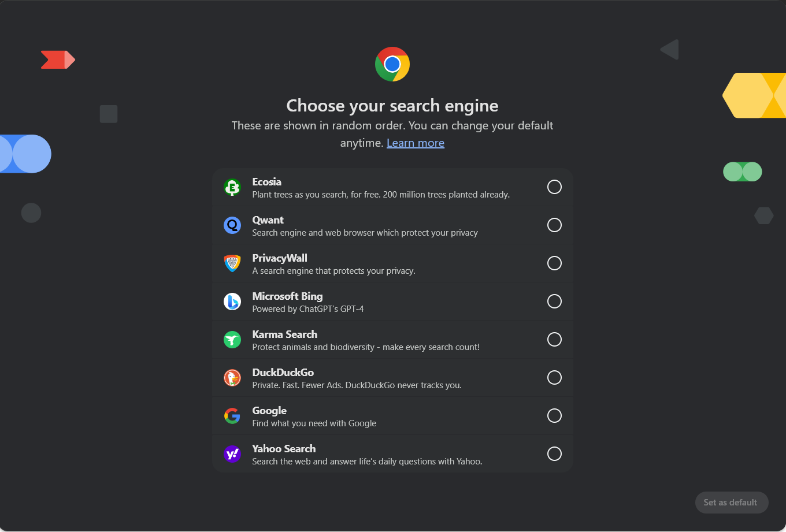This screenshot has height=532, width=786.
Task: Select the Google radio button
Action: 554,415
